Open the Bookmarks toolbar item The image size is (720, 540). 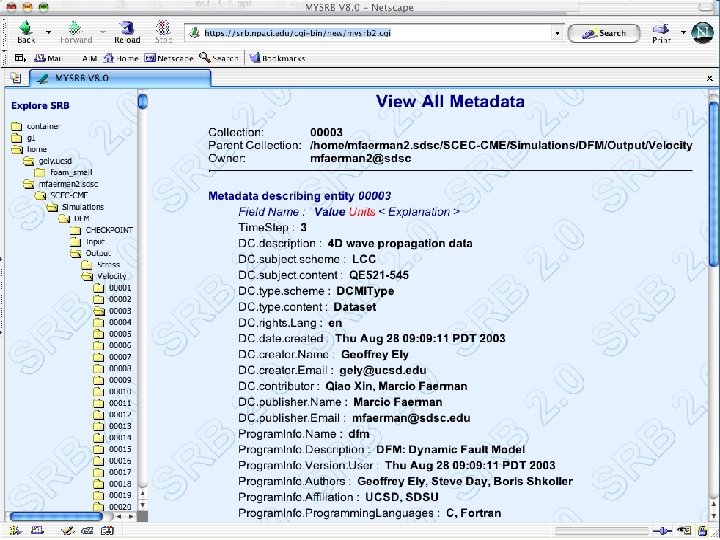277,58
